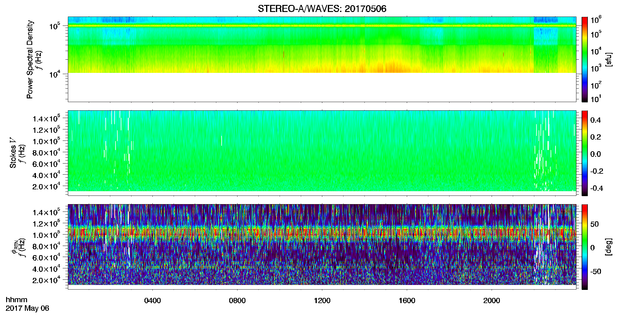The height and width of the screenshot is (332, 644).
Task: Click the [sfu] unit label
Action: 608,59
